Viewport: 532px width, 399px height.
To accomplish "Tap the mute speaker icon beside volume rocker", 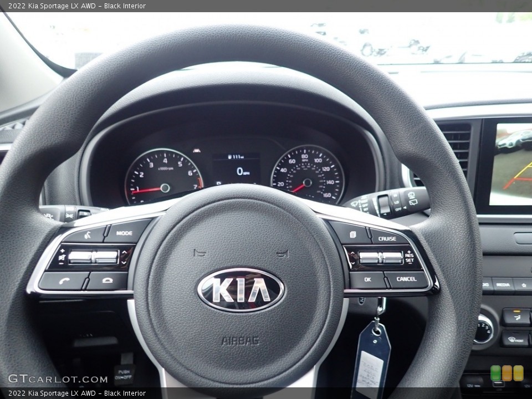I will [62, 257].
